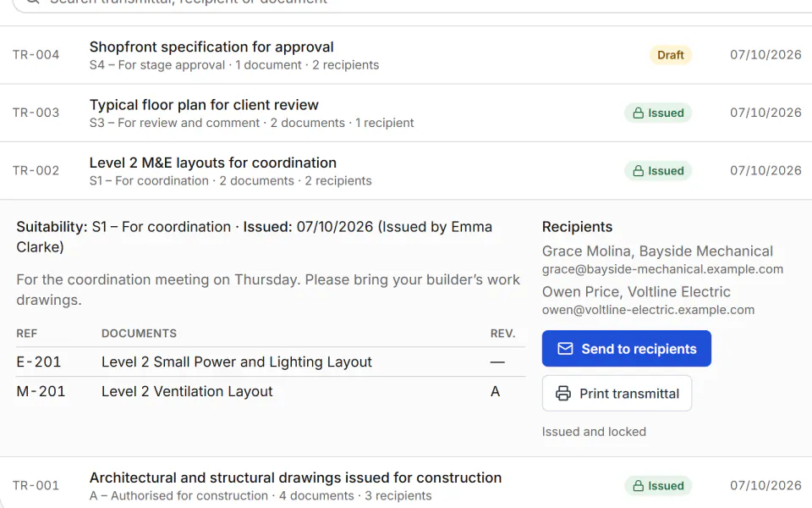
Task: Click the dash revision of E-201 row
Action: 497,362
